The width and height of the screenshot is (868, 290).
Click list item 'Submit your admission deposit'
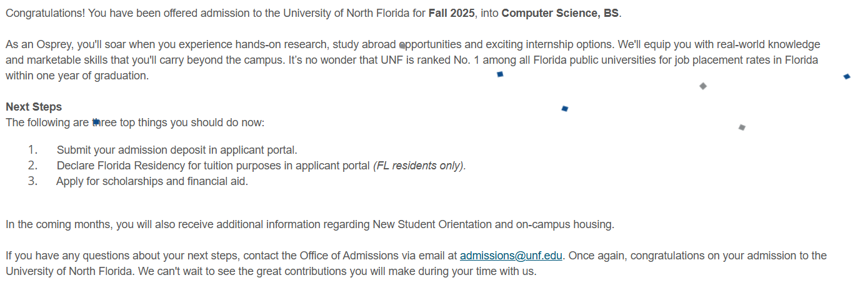point(177,150)
